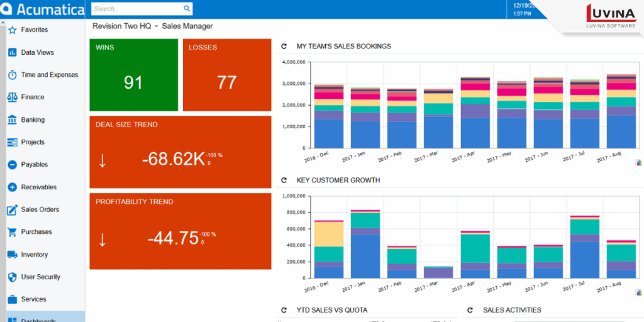Open the Data Views chart icon
The height and width of the screenshot is (322, 644).
[x=12, y=52]
